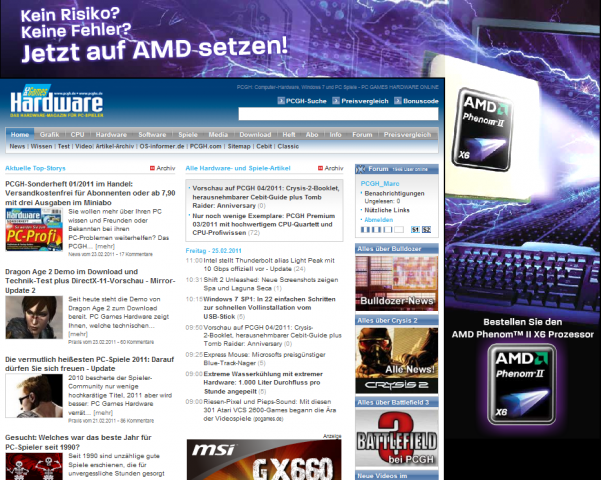Image resolution: width=601 pixels, height=480 pixels.
Task: Click the PCGH-Suche arrow icon
Action: point(281,101)
